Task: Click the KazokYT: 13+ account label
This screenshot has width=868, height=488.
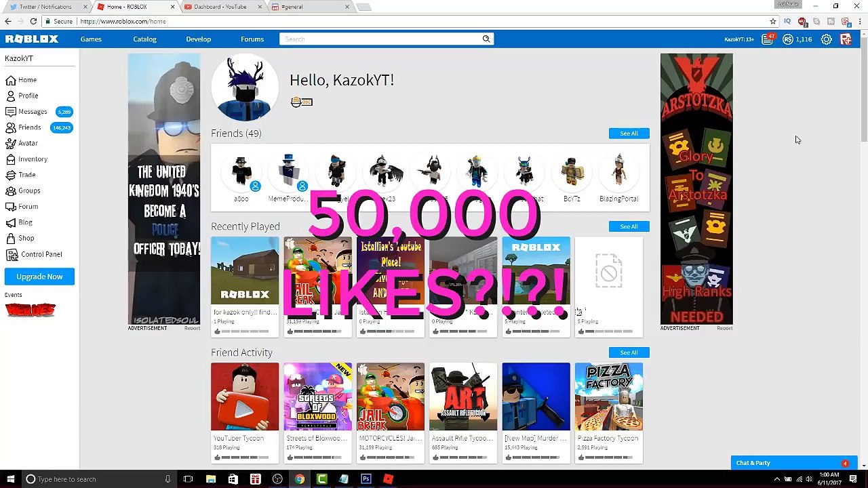Action: click(x=739, y=39)
